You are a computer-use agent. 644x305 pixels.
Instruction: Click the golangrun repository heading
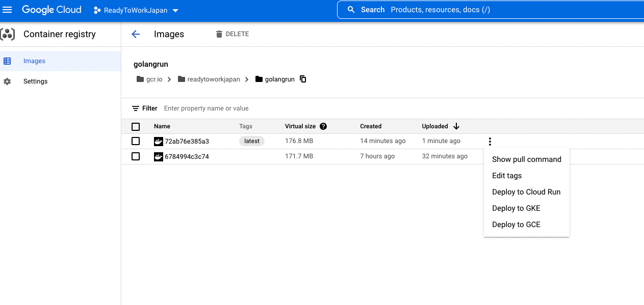[151, 64]
